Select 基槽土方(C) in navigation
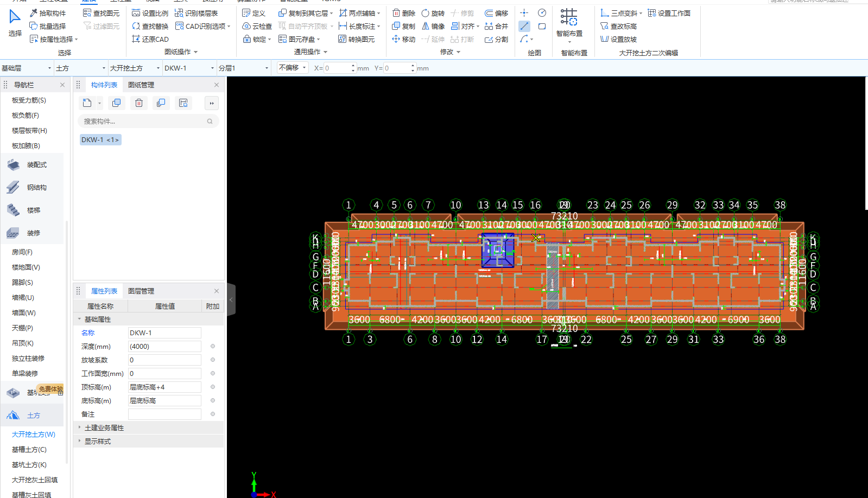868x498 pixels. [x=29, y=449]
